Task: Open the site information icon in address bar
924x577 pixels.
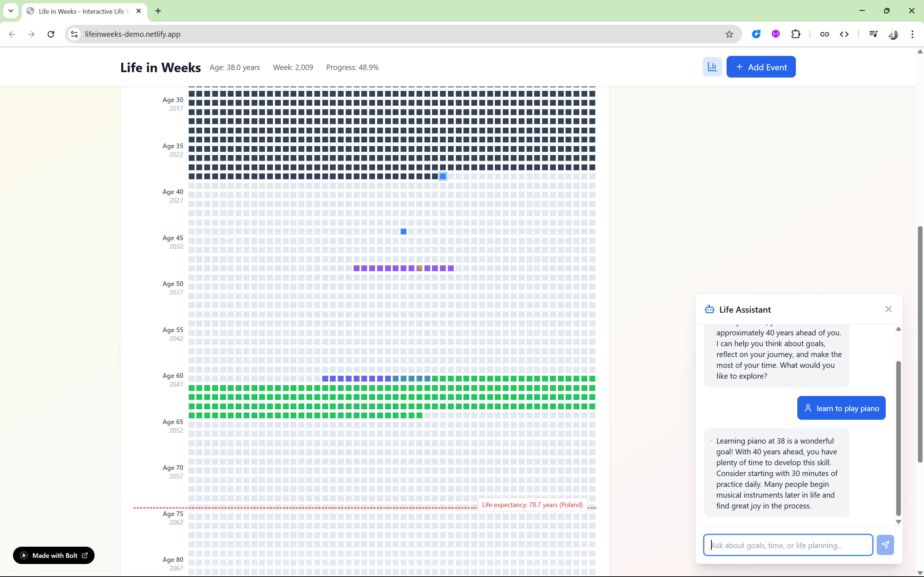Action: (74, 34)
